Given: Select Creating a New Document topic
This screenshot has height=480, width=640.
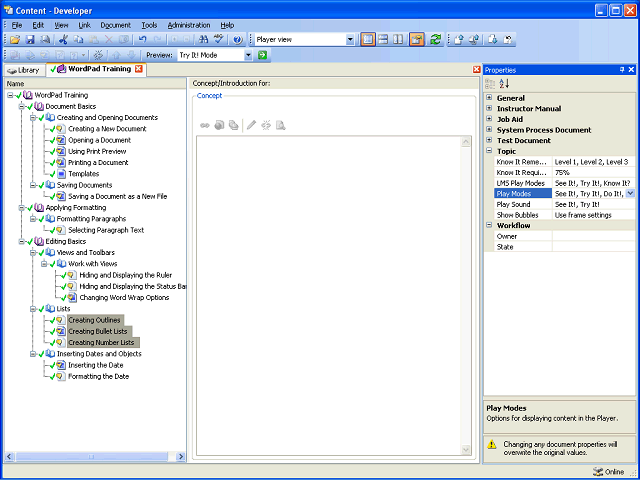Looking at the screenshot, I should click(x=107, y=129).
